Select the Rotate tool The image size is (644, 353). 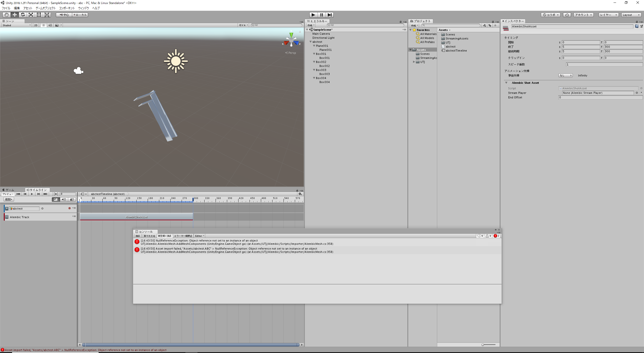point(23,15)
